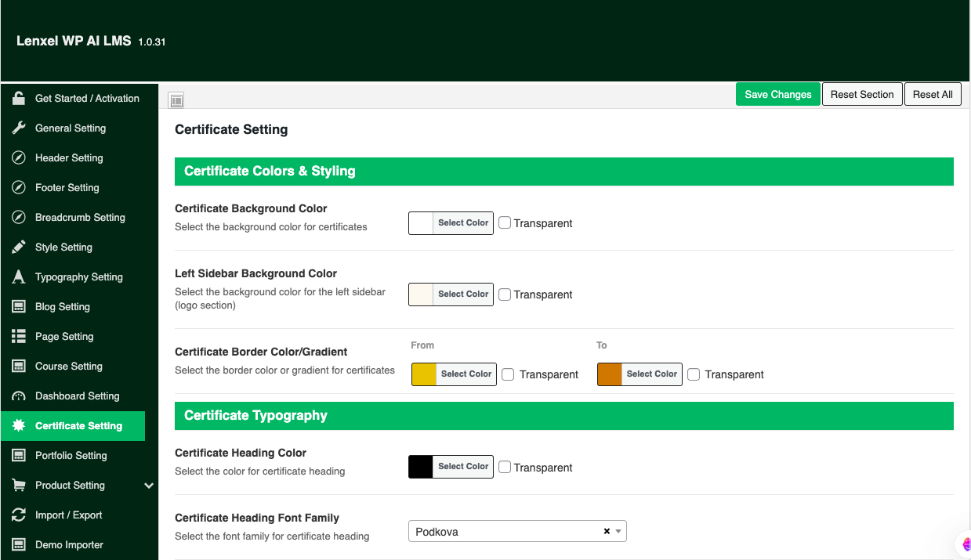Click the version number 1.0.31

point(152,42)
